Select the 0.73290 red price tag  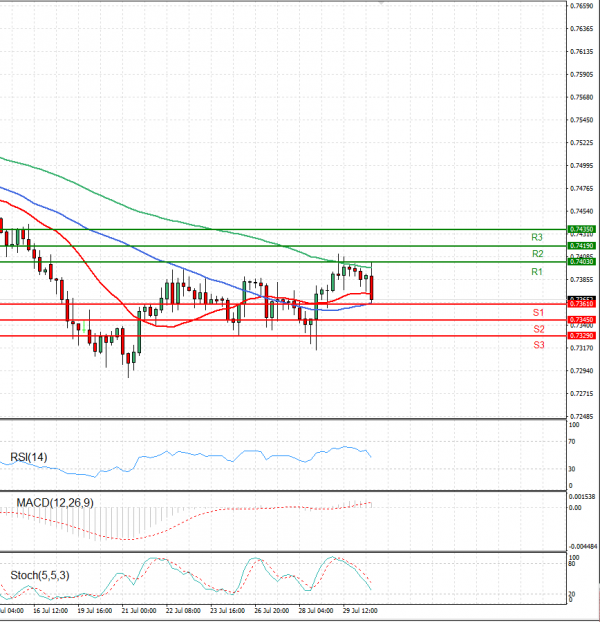pos(582,336)
